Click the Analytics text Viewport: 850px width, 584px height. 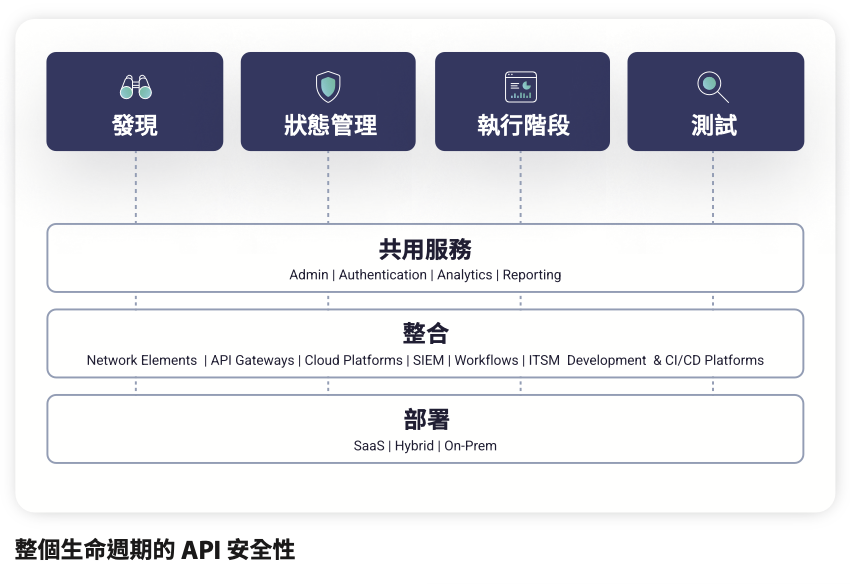[x=465, y=275]
